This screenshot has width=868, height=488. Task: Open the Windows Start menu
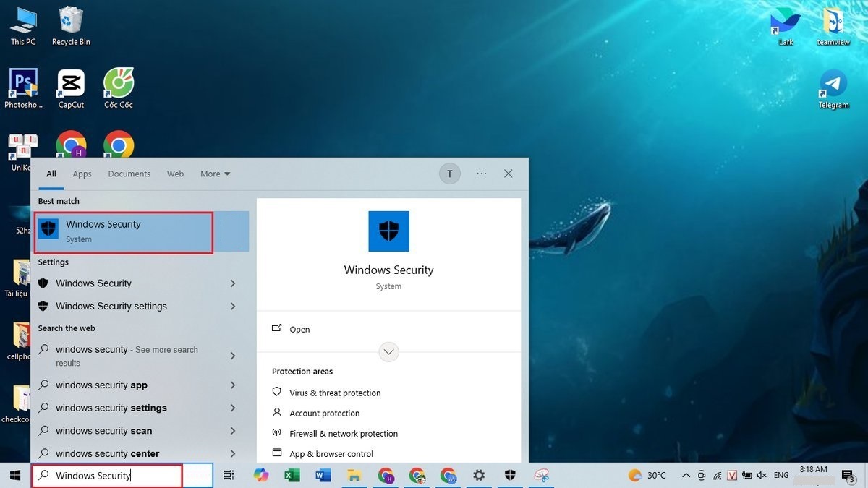[14, 476]
